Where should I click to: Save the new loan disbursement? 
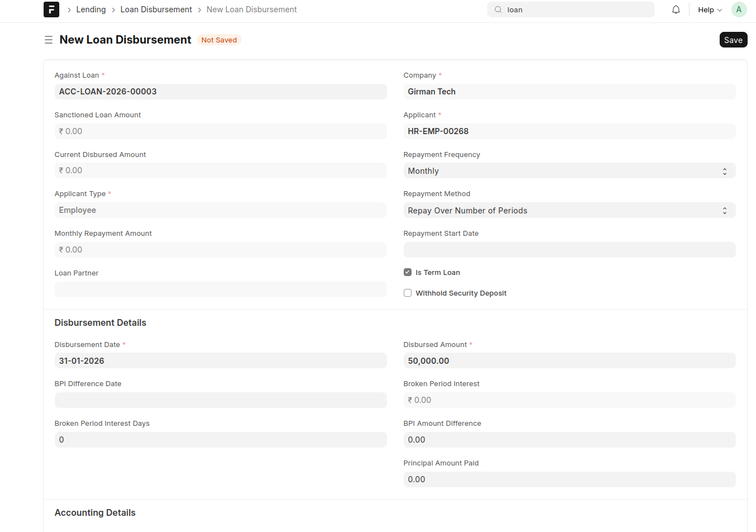point(733,40)
